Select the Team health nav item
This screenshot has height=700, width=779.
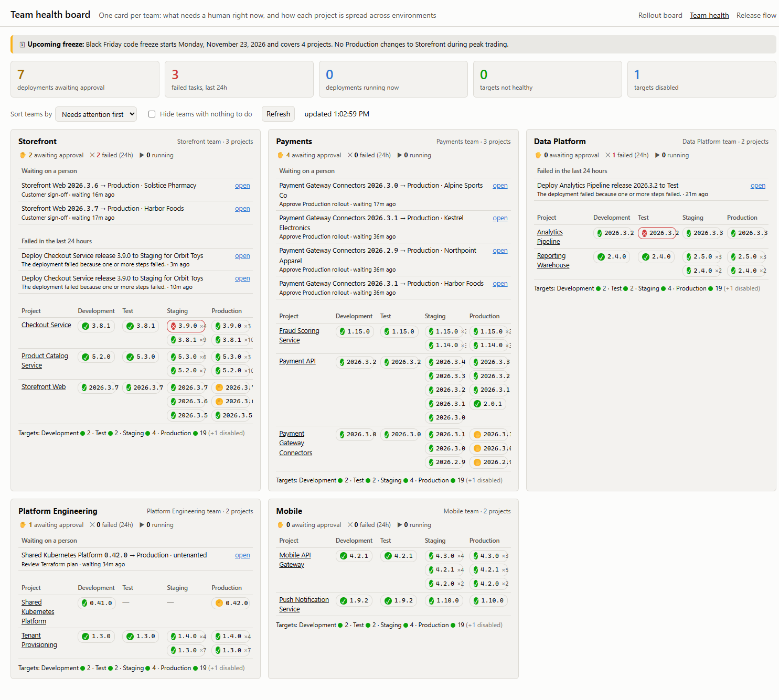tap(709, 15)
